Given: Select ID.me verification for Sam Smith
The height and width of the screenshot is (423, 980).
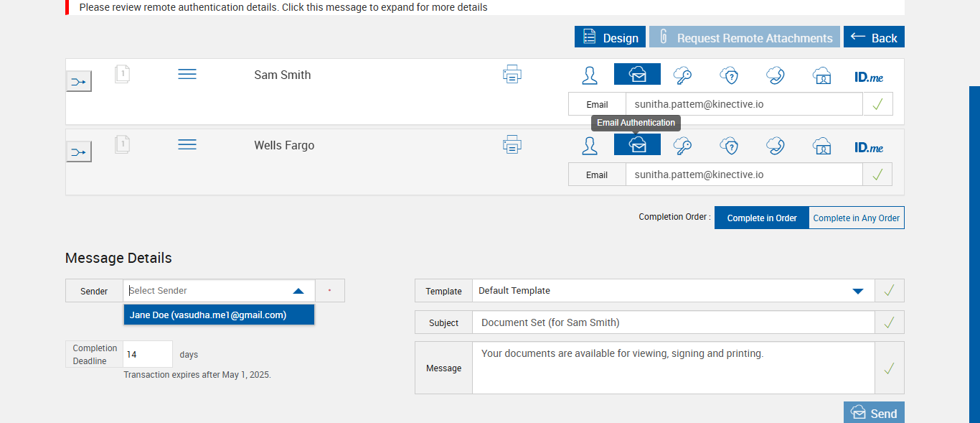Looking at the screenshot, I should pos(868,76).
